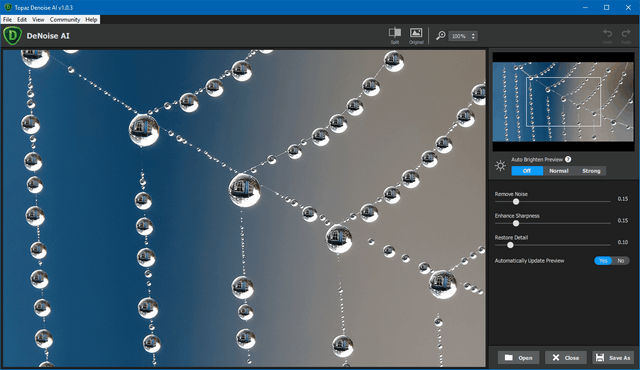Image resolution: width=640 pixels, height=370 pixels.
Task: Click the Save As button
Action: point(613,358)
